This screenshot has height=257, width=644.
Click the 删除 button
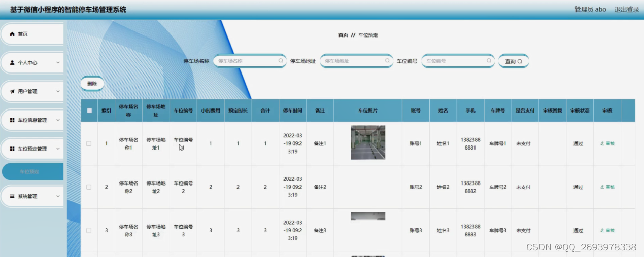92,84
